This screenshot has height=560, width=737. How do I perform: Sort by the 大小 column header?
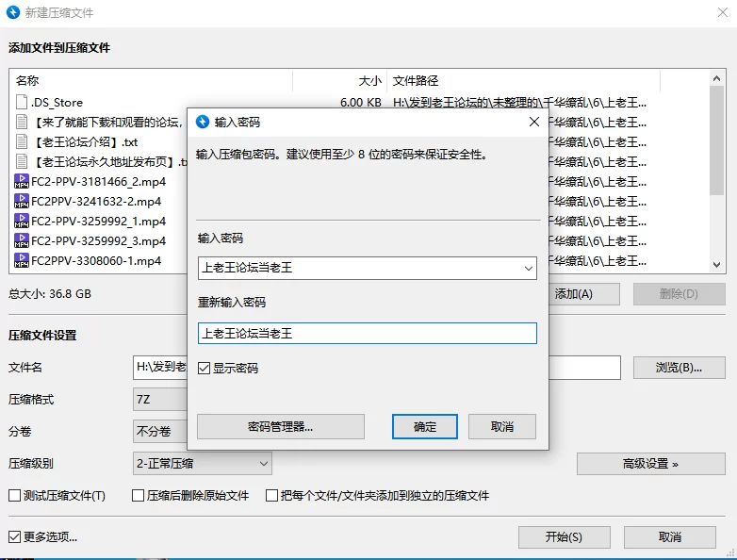pyautogui.click(x=340, y=81)
